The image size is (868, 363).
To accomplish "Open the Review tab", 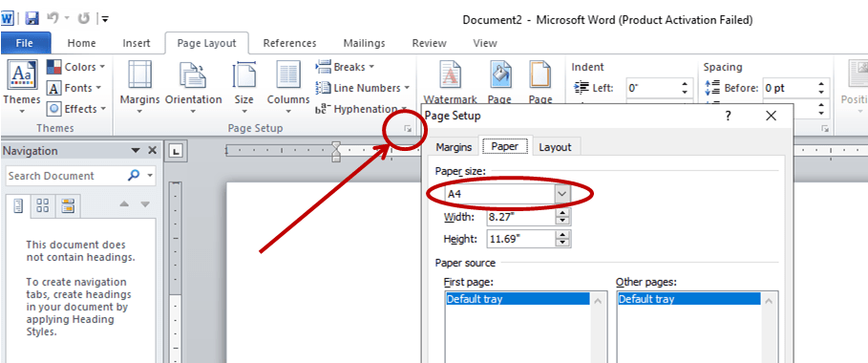I will coord(429,43).
